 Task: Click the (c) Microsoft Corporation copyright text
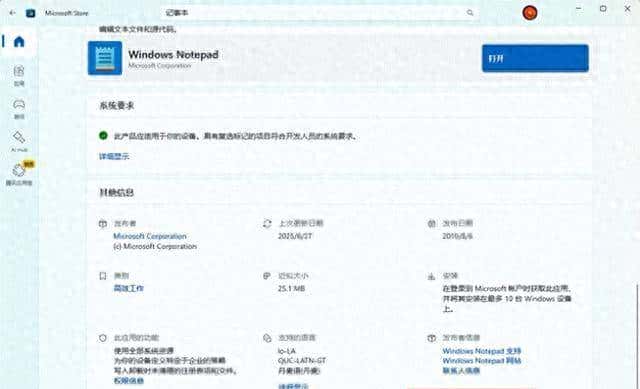(x=155, y=247)
